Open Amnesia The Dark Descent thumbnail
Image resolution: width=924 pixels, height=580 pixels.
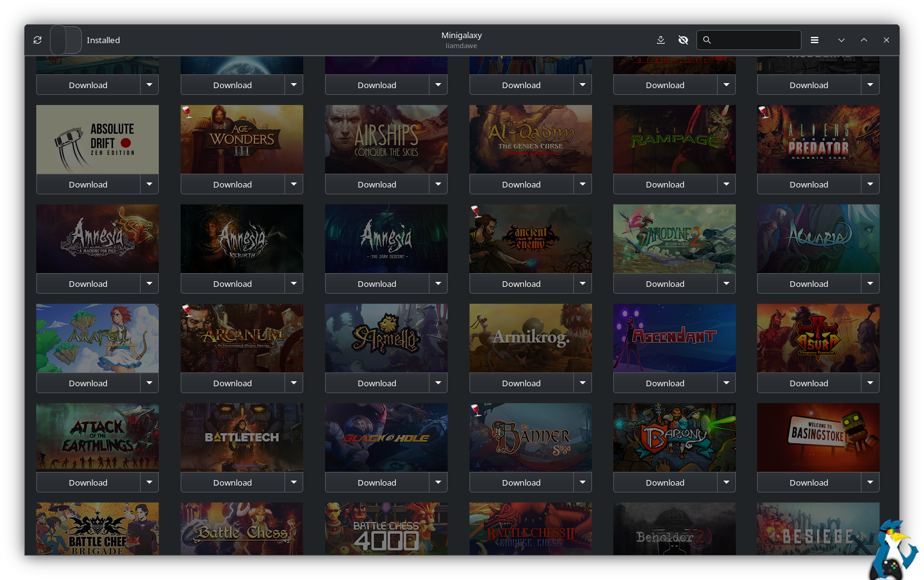(x=386, y=239)
